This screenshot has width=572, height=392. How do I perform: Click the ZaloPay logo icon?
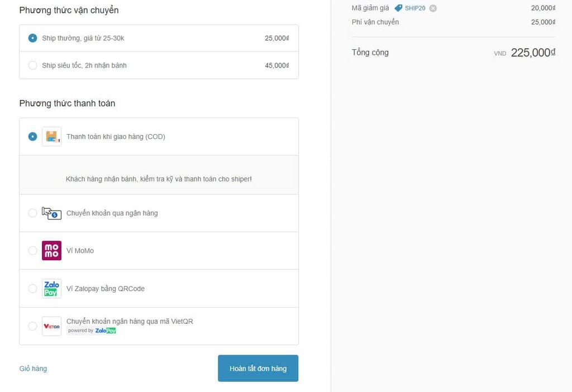coord(51,289)
